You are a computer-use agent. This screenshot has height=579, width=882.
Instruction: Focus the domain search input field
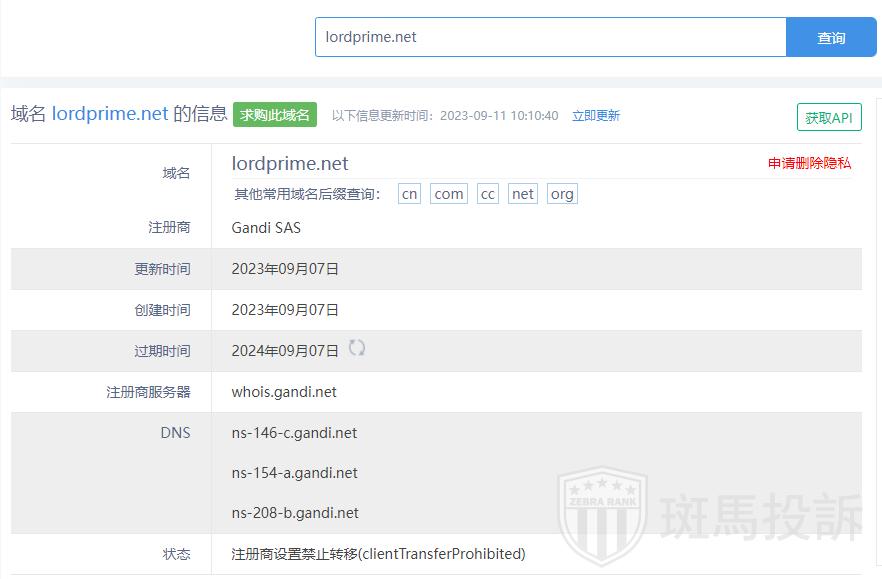550,38
